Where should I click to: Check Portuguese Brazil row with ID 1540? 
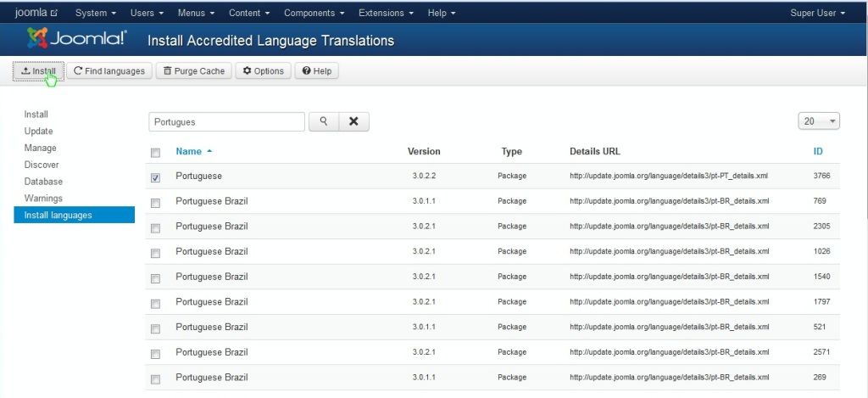click(x=156, y=278)
